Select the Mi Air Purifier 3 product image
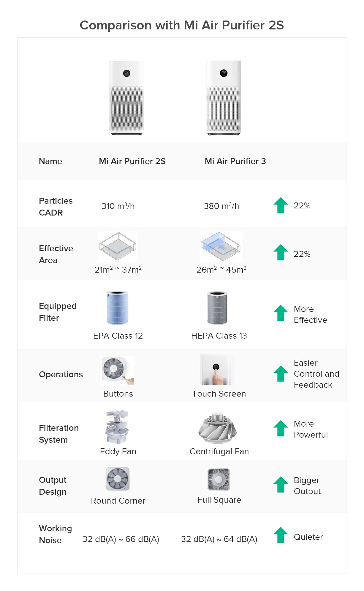 pyautogui.click(x=224, y=98)
